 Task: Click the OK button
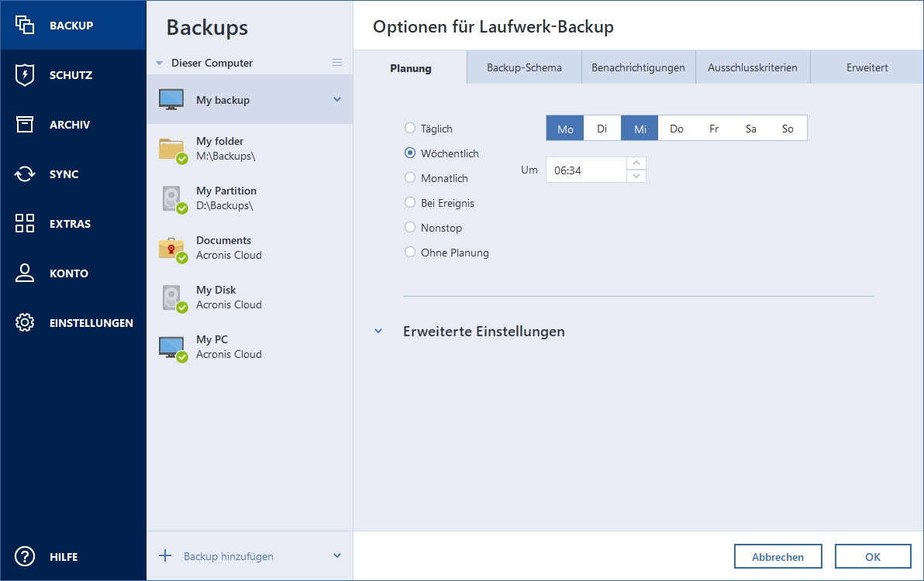point(873,556)
